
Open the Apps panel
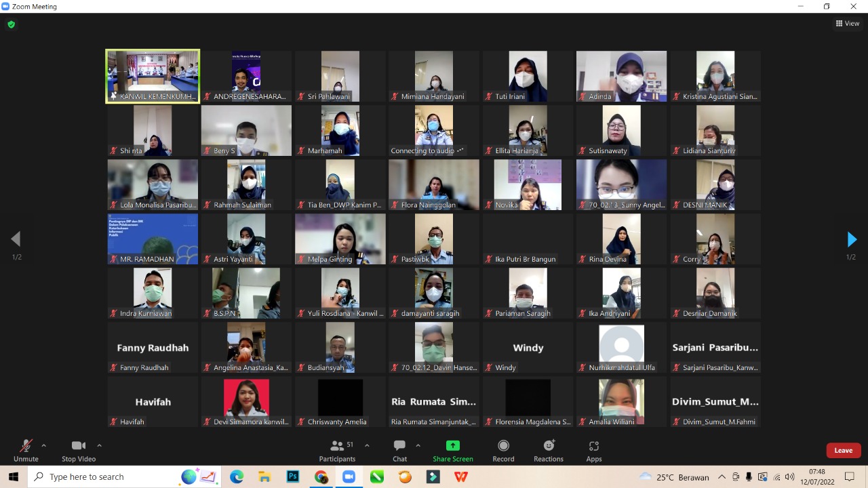[x=594, y=450]
